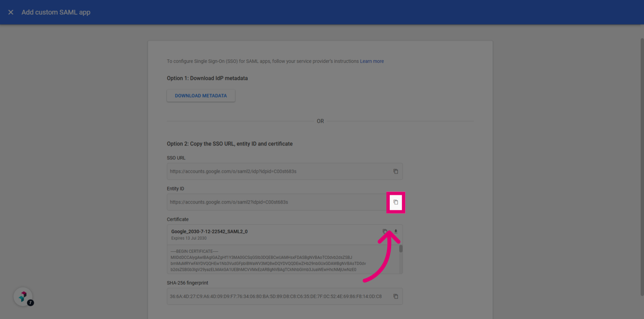Copy the Entity ID value
This screenshot has width=644, height=319.
tap(396, 202)
